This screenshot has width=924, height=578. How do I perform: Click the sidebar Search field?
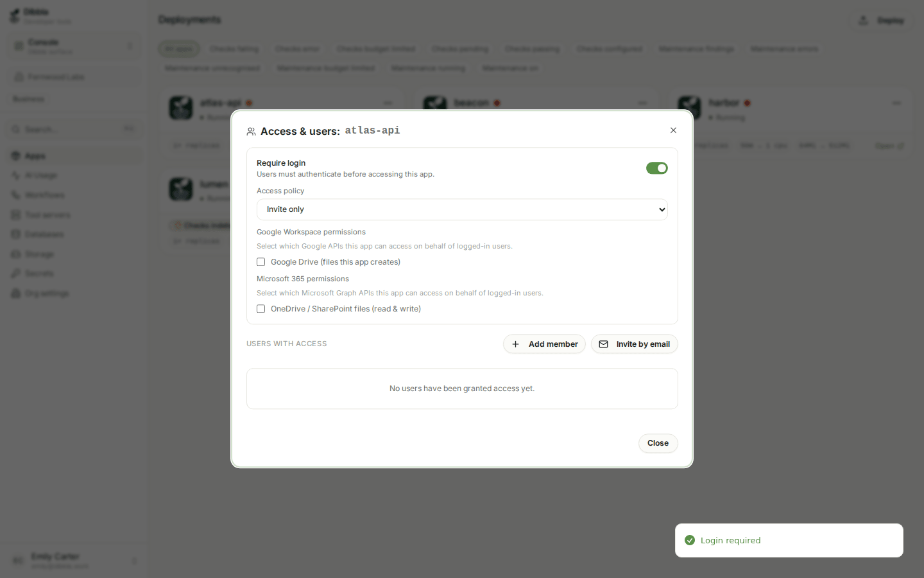(x=74, y=130)
